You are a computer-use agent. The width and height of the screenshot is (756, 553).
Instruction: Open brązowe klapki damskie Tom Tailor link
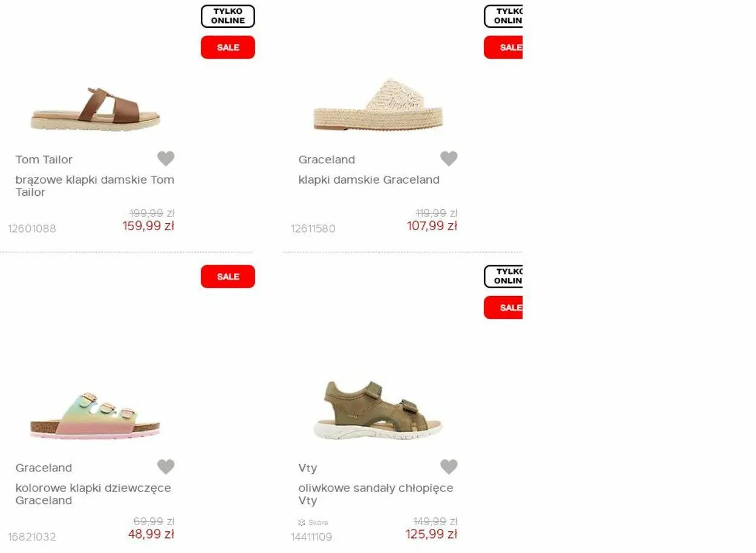(x=95, y=186)
